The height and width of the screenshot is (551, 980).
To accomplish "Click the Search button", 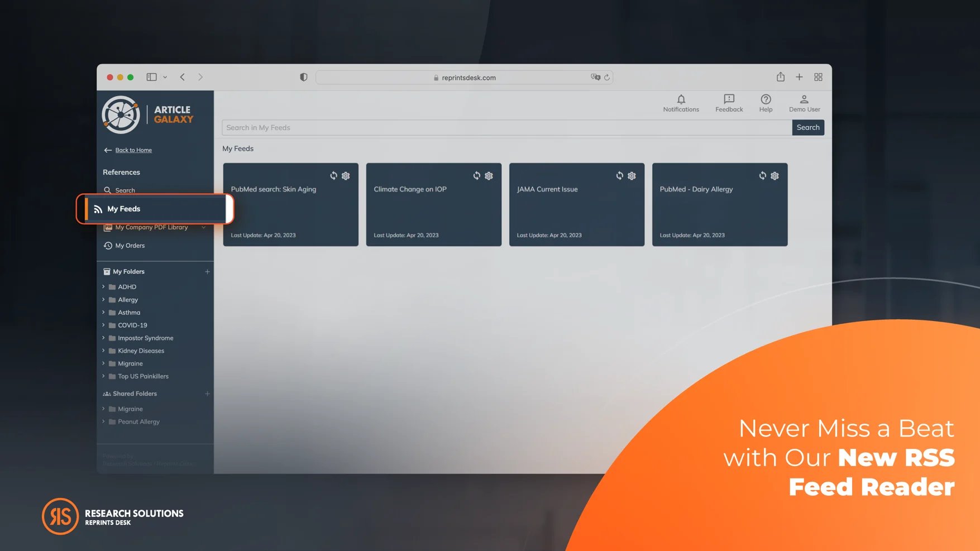I will 808,127.
